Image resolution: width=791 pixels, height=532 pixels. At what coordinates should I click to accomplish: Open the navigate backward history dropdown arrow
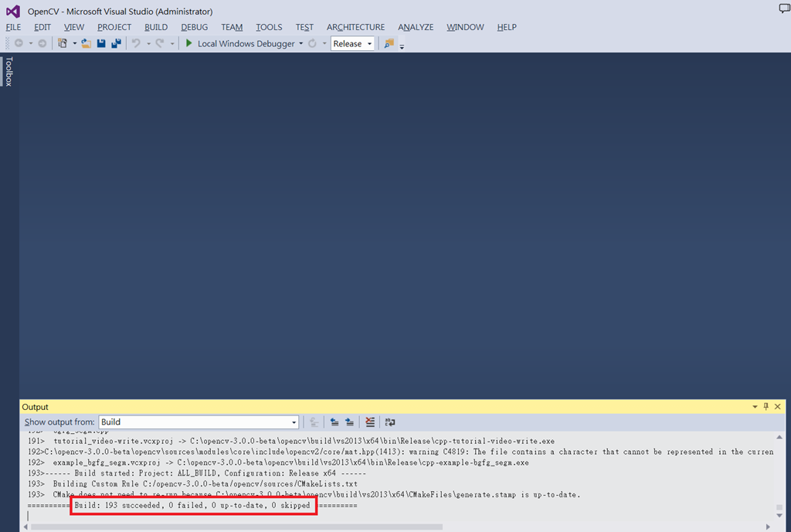coord(31,43)
